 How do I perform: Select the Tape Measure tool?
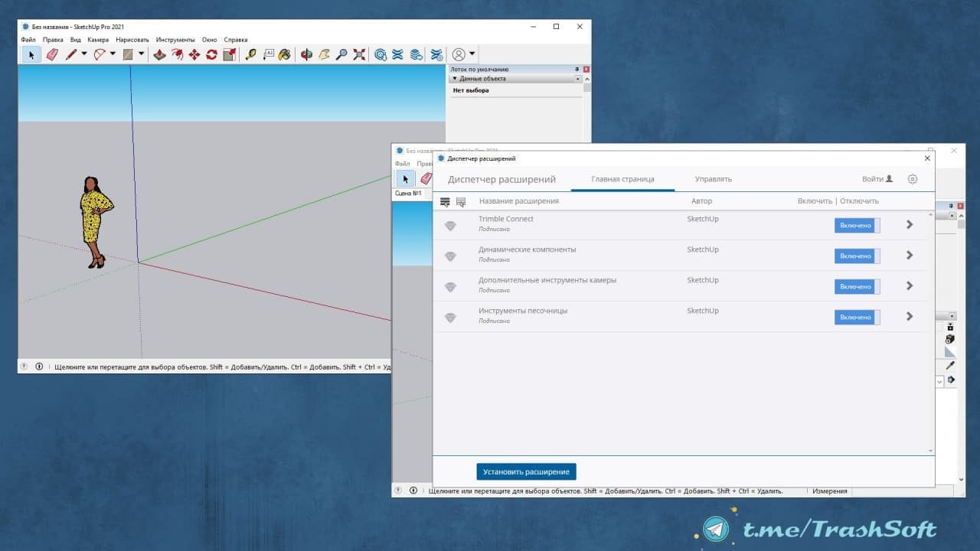click(250, 54)
